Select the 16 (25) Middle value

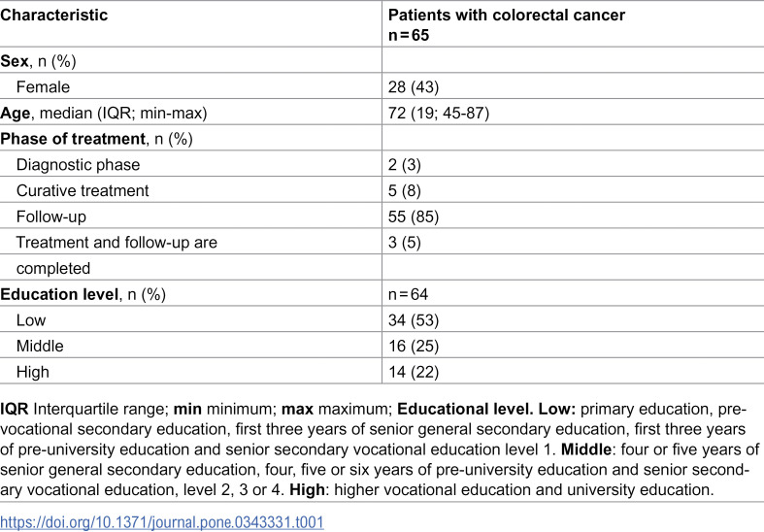pos(414,346)
